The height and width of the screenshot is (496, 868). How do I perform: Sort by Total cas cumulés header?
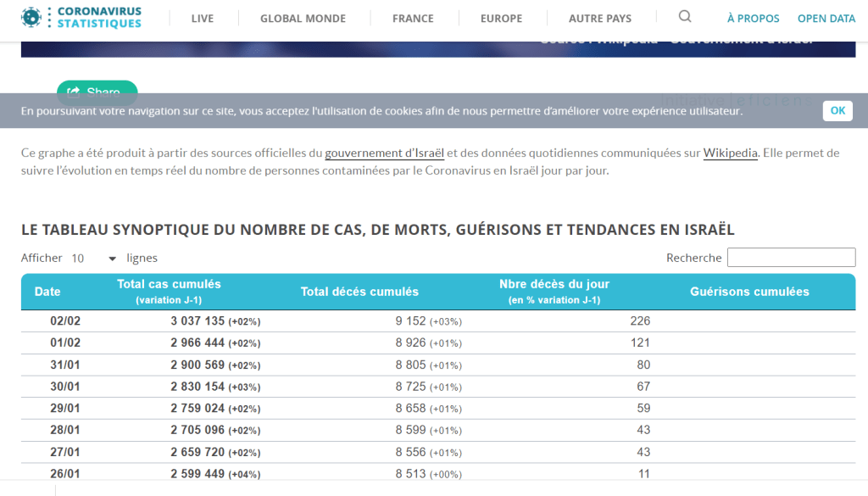pos(169,292)
